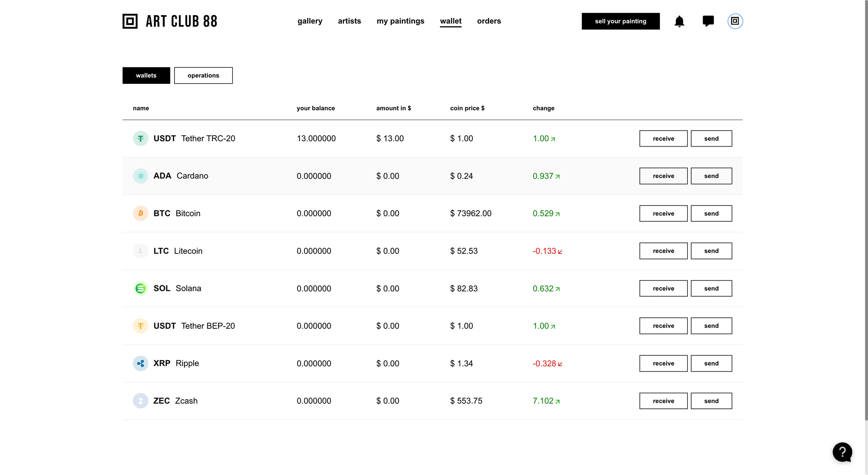Open the orders page

489,21
